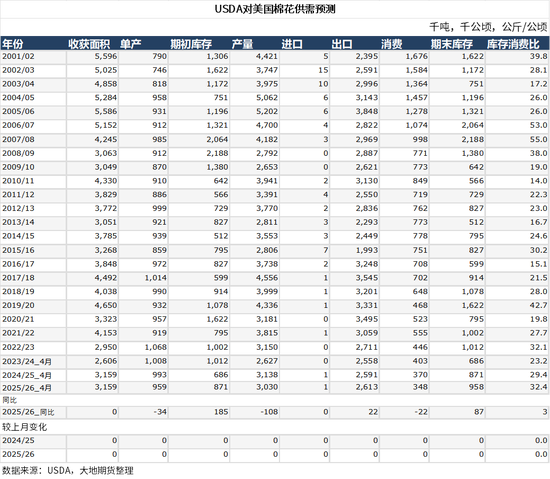Click the 单产 header cell
The image size is (550, 479).
click(130, 44)
